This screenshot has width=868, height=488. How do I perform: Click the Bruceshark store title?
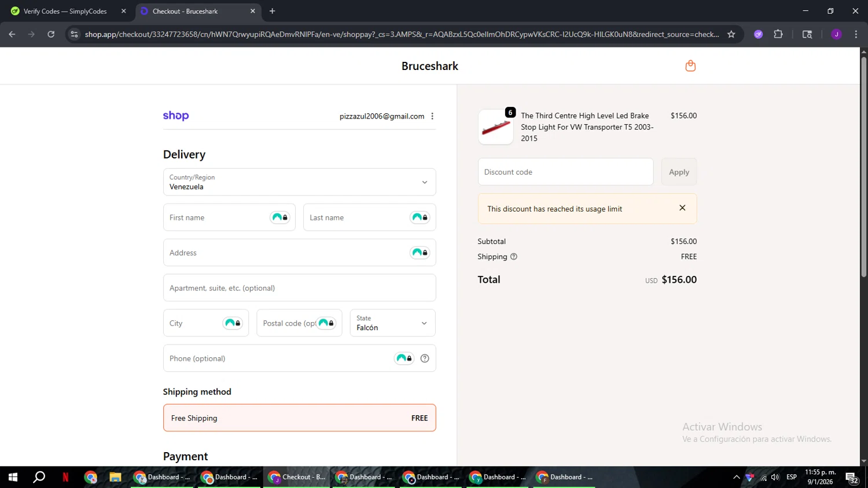[430, 66]
